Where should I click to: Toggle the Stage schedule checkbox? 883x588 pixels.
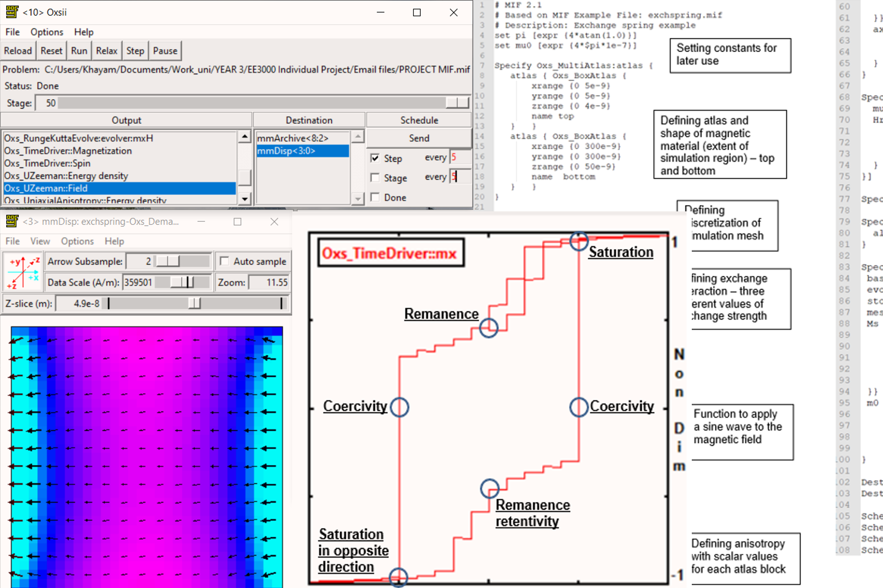(375, 177)
